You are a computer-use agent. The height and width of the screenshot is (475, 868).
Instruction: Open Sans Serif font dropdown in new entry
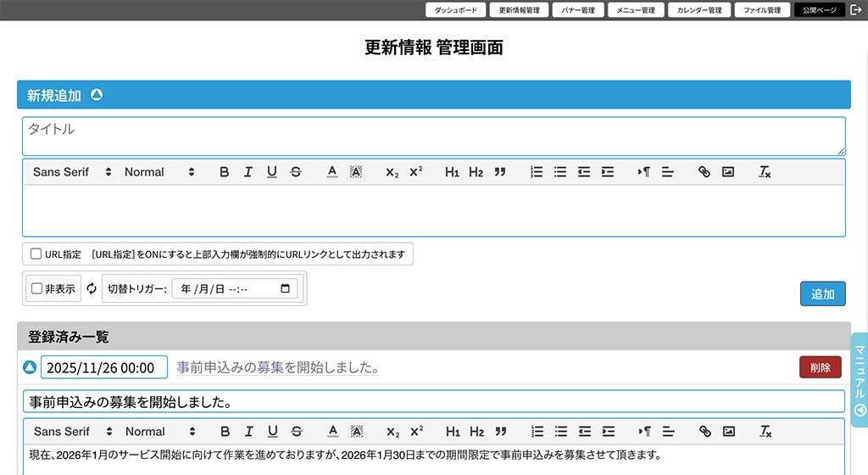pyautogui.click(x=72, y=172)
